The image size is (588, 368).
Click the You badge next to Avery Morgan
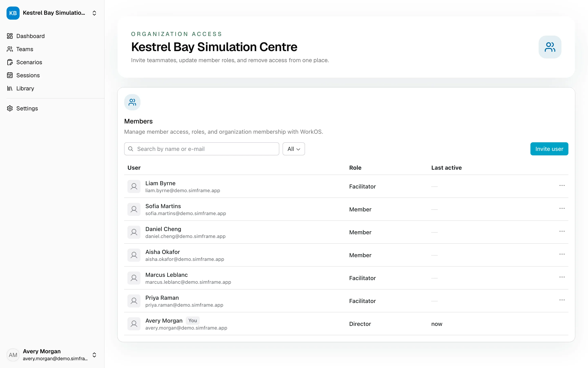(x=193, y=321)
